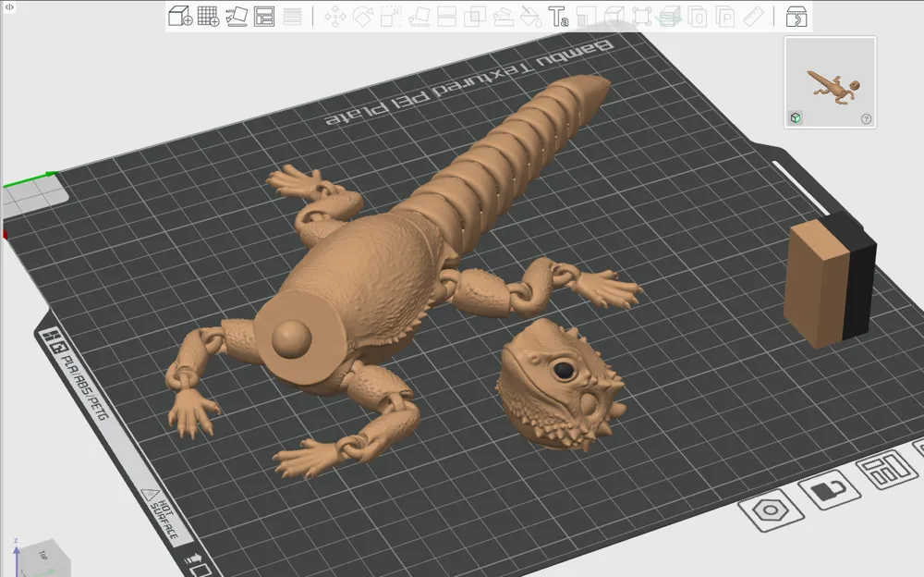The image size is (924, 577).
Task: Open the Text shape tool
Action: coord(558,18)
